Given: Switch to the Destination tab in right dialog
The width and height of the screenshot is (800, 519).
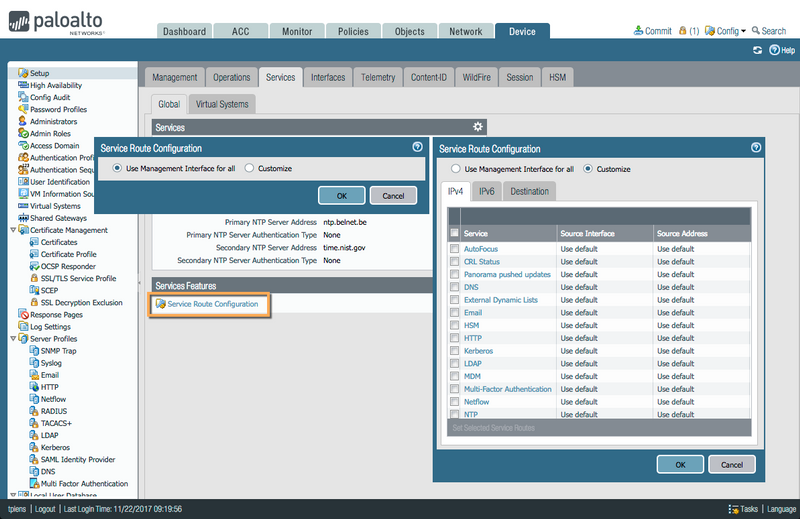Looking at the screenshot, I should click(x=530, y=191).
